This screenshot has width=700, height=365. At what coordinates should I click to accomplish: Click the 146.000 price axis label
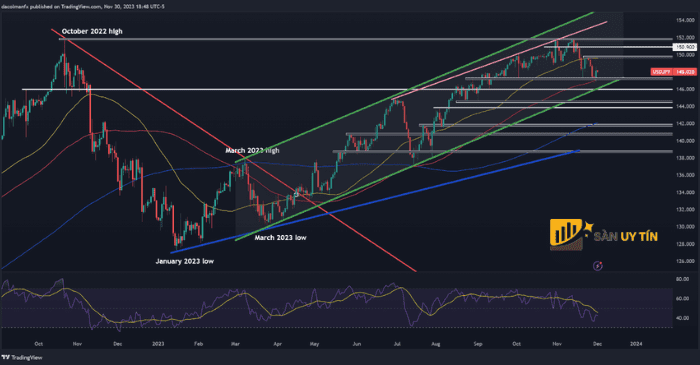tap(684, 89)
